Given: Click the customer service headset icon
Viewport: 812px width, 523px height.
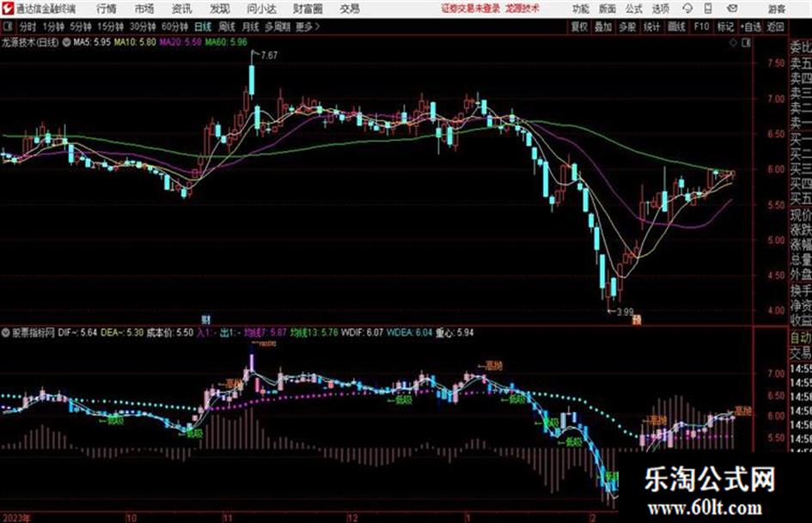Looking at the screenshot, I should click(687, 9).
